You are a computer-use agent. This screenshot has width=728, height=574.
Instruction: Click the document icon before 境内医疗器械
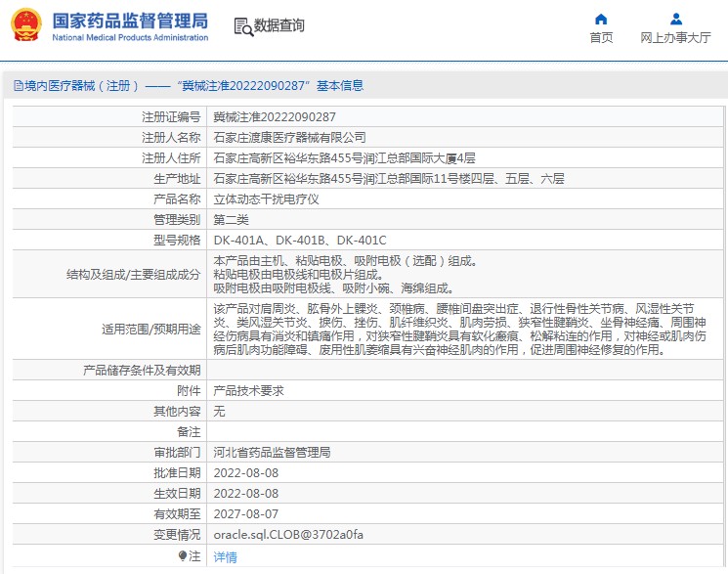(18, 86)
